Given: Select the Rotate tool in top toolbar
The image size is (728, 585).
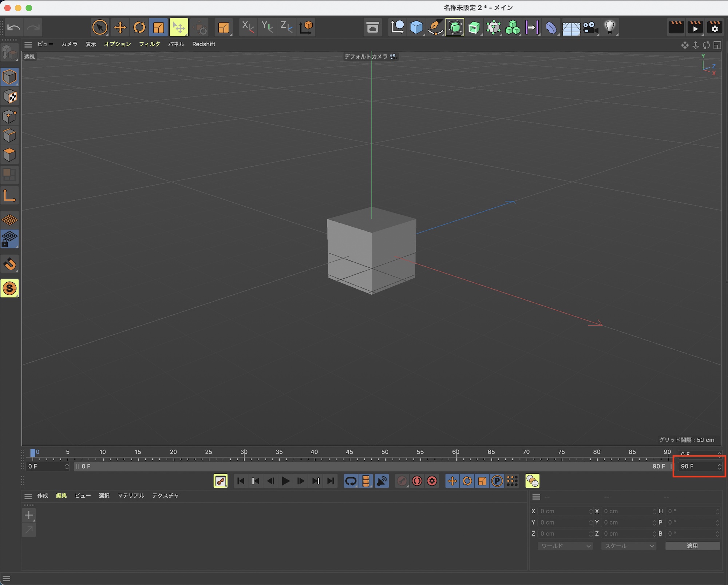Looking at the screenshot, I should 139,27.
